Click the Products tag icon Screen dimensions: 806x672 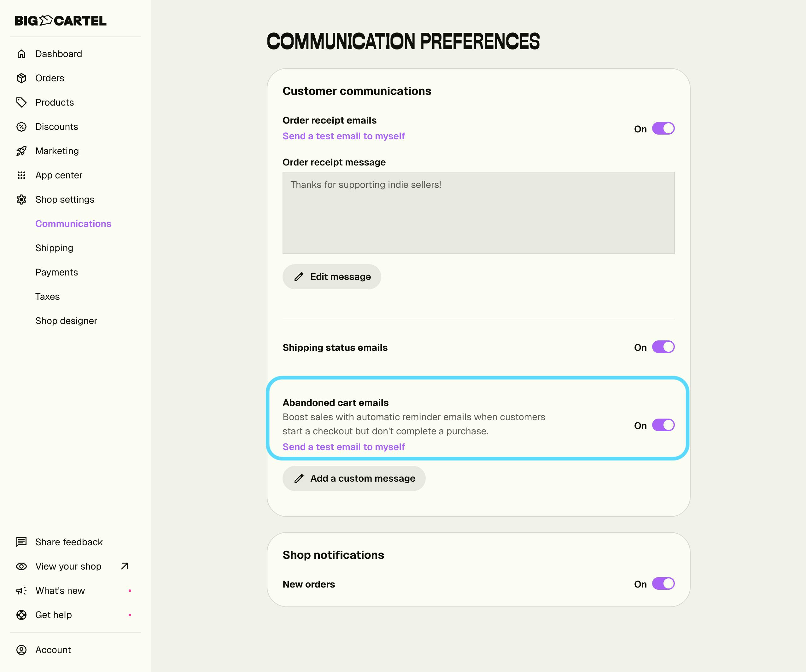click(21, 102)
